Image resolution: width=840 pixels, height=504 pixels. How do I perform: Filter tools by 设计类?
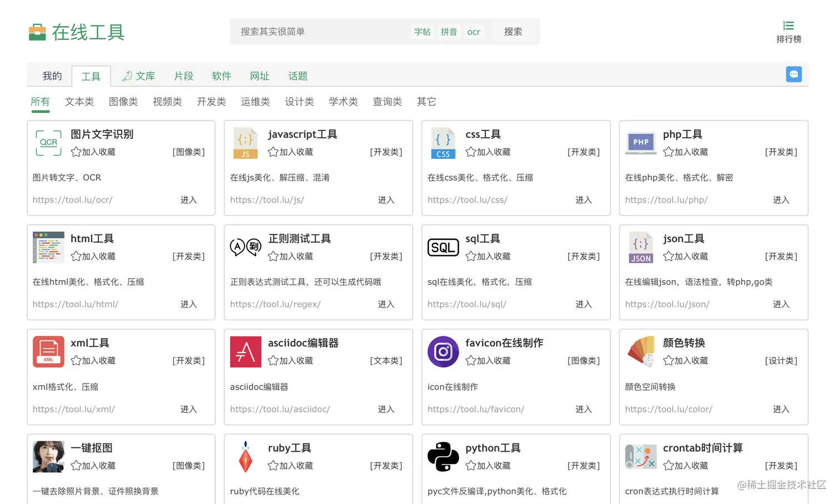click(x=299, y=102)
